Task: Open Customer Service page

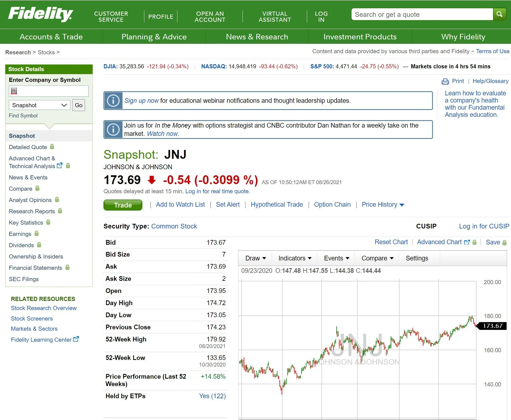Action: click(x=111, y=17)
